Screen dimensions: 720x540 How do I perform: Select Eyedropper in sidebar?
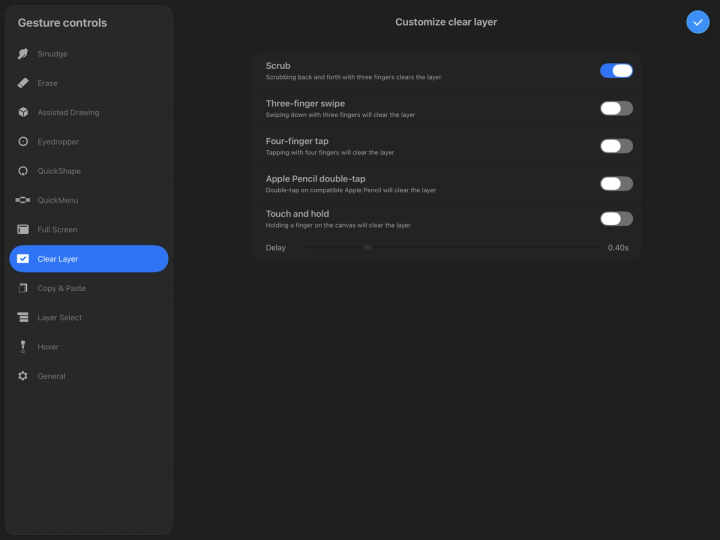point(89,141)
